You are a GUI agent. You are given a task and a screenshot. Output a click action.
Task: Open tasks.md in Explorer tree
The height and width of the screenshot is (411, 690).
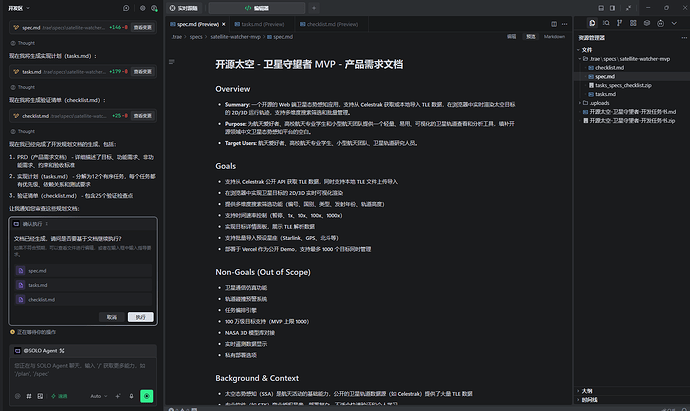[606, 94]
